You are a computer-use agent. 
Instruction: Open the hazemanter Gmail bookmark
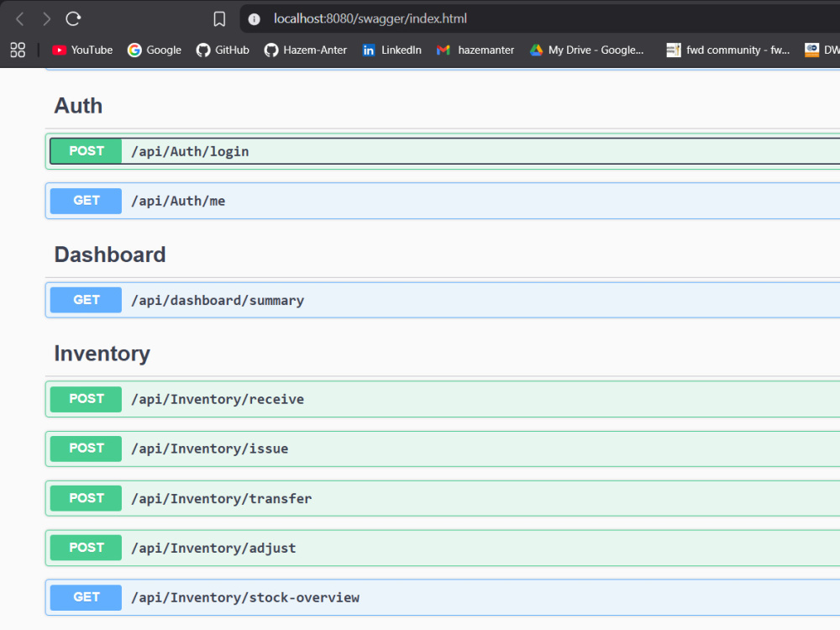pos(475,50)
